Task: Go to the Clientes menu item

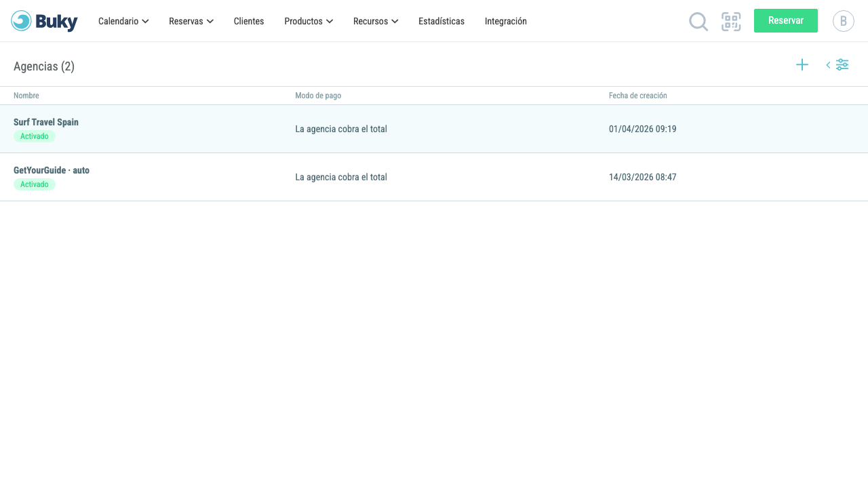Action: 249,21
